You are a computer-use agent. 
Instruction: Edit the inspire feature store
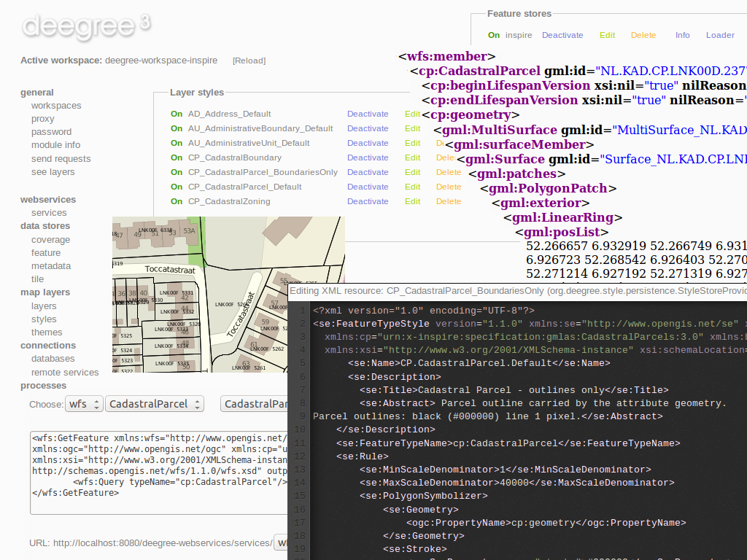tap(608, 35)
